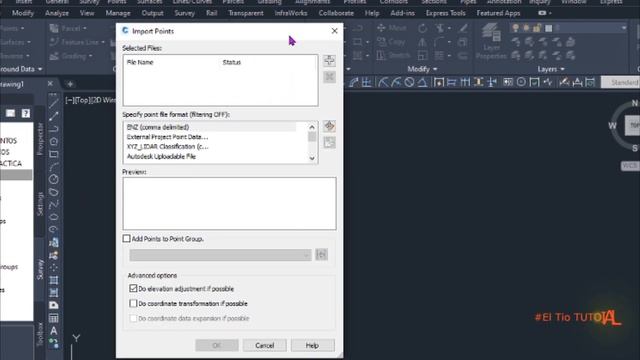
Task: Click the Top view label in viewport controls
Action: (x=84, y=100)
